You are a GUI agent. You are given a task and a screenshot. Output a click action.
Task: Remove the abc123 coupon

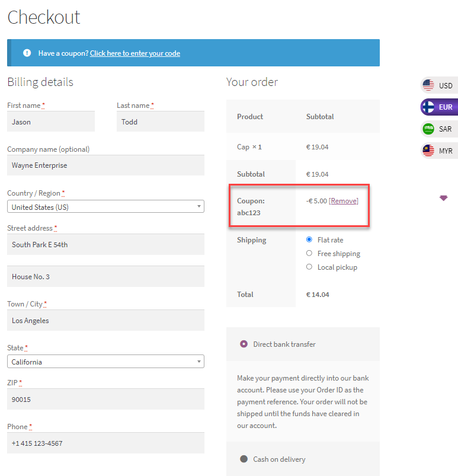click(344, 201)
